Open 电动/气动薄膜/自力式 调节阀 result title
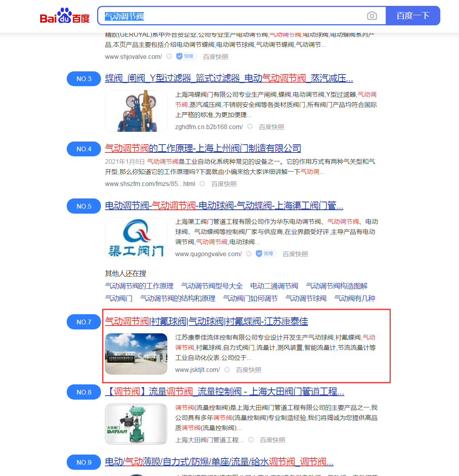The width and height of the screenshot is (459, 476). click(219, 462)
